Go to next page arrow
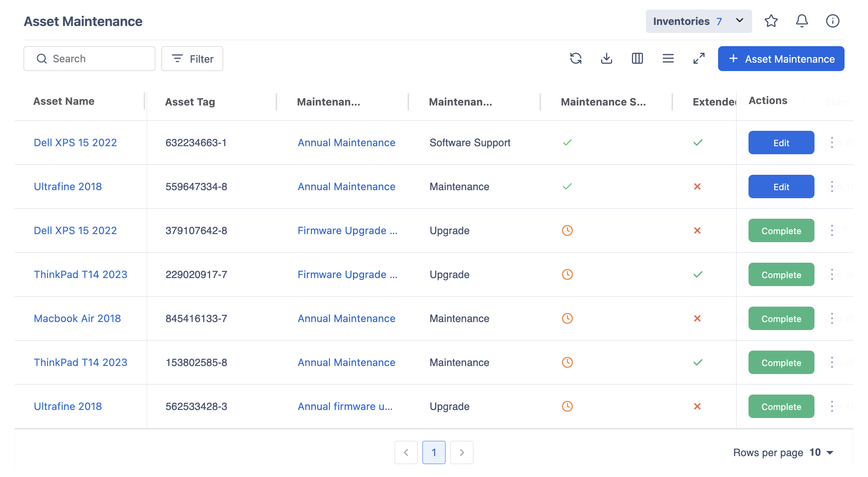 462,452
